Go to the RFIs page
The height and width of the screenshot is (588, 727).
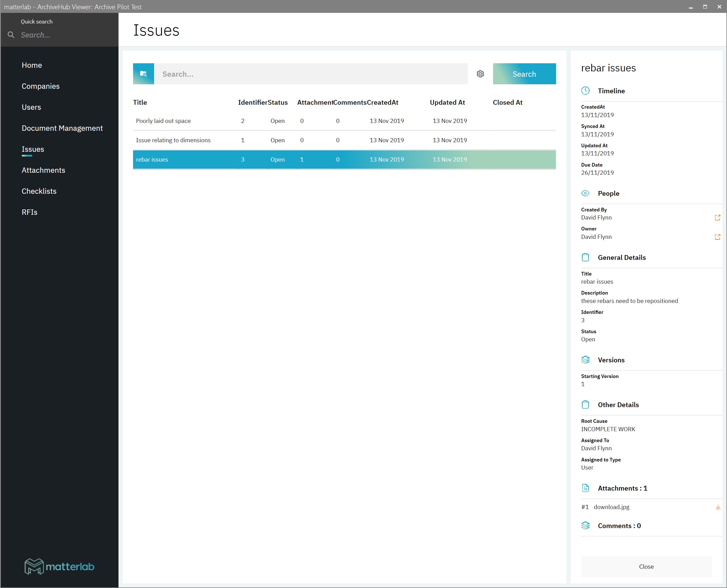point(29,212)
